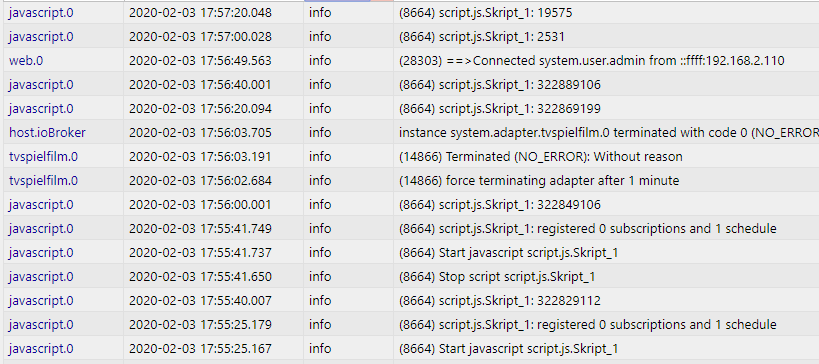Viewport: 819px width, 364px height.
Task: Click the info severity cell in the web.0 row
Action: pos(320,61)
